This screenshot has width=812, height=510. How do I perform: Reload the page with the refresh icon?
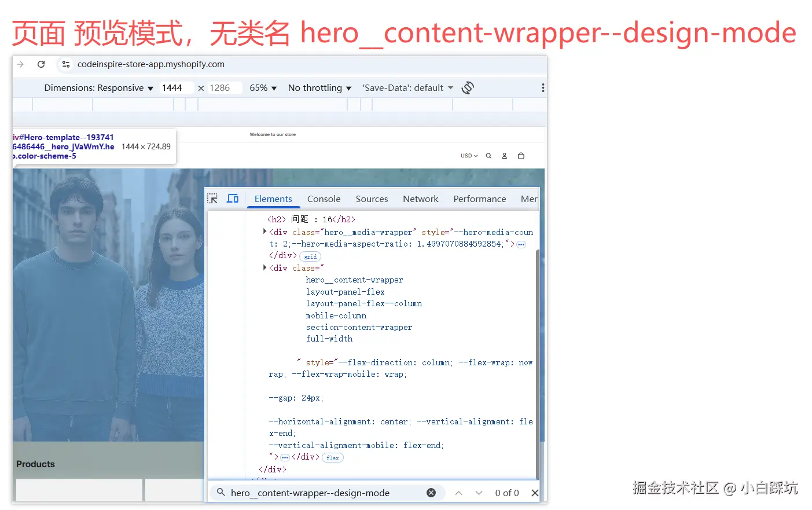coord(41,64)
